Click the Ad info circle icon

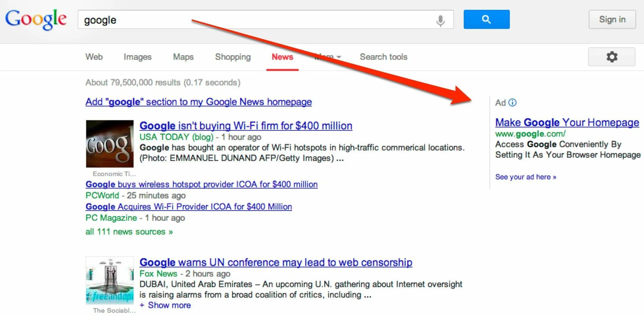pos(512,103)
